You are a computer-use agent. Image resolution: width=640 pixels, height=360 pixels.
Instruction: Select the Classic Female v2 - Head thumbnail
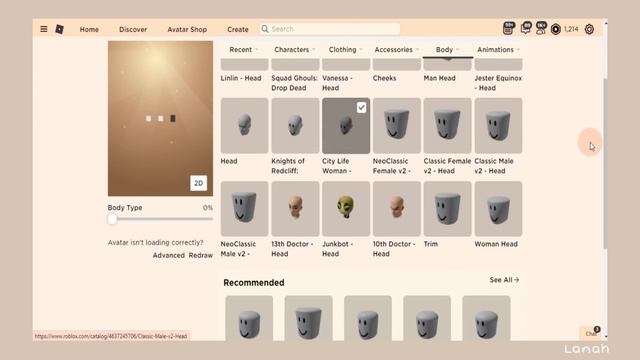click(x=447, y=125)
